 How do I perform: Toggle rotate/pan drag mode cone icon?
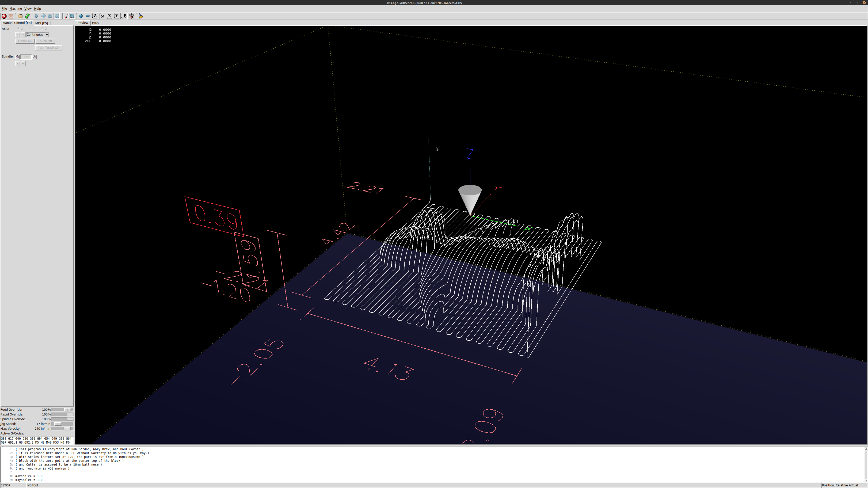131,16
